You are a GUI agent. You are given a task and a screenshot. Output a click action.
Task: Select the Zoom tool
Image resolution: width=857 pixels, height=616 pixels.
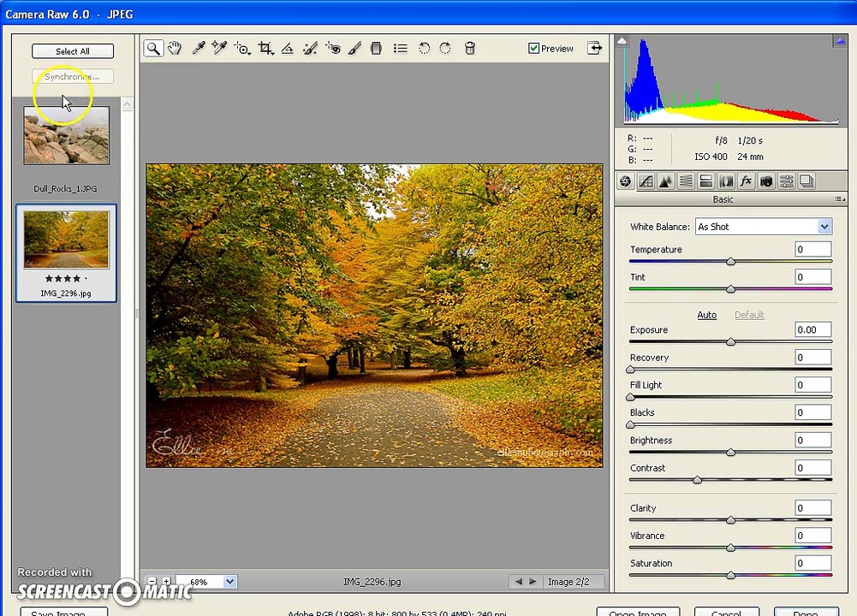(153, 48)
